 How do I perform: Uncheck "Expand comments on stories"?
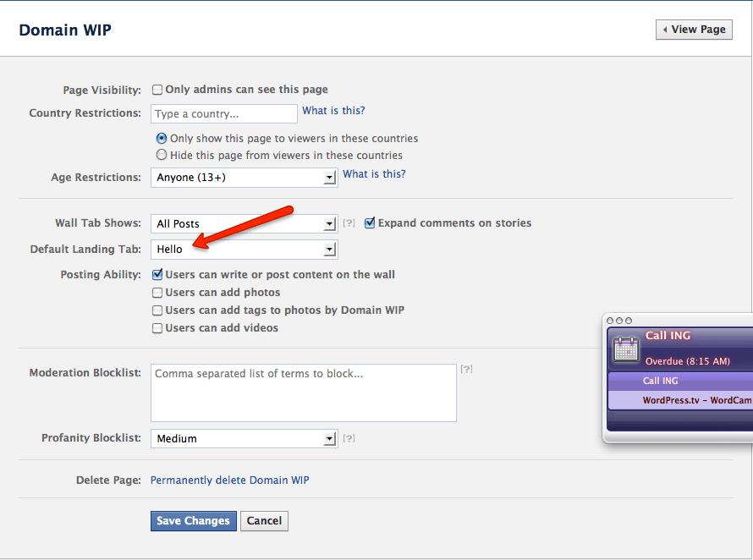click(370, 222)
